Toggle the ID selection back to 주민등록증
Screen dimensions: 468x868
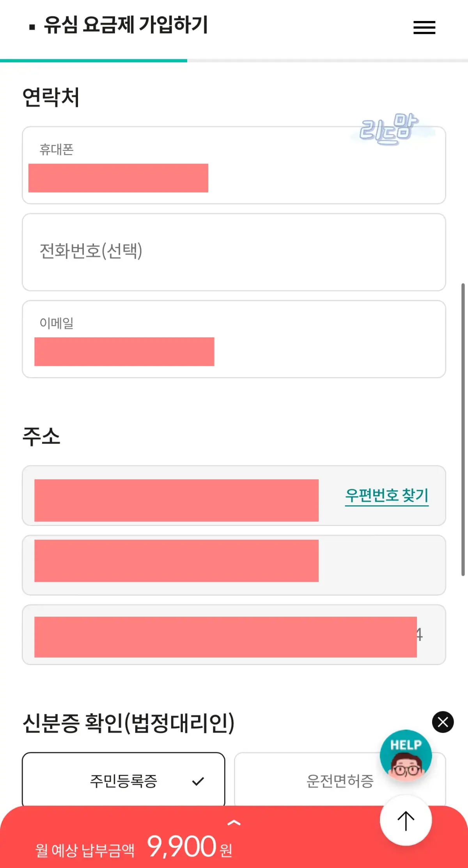[124, 780]
